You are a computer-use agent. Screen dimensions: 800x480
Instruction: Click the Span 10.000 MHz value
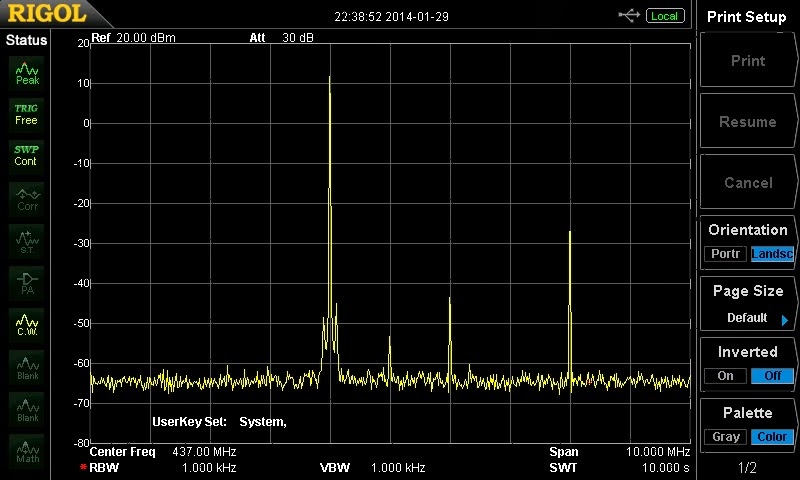pos(658,451)
